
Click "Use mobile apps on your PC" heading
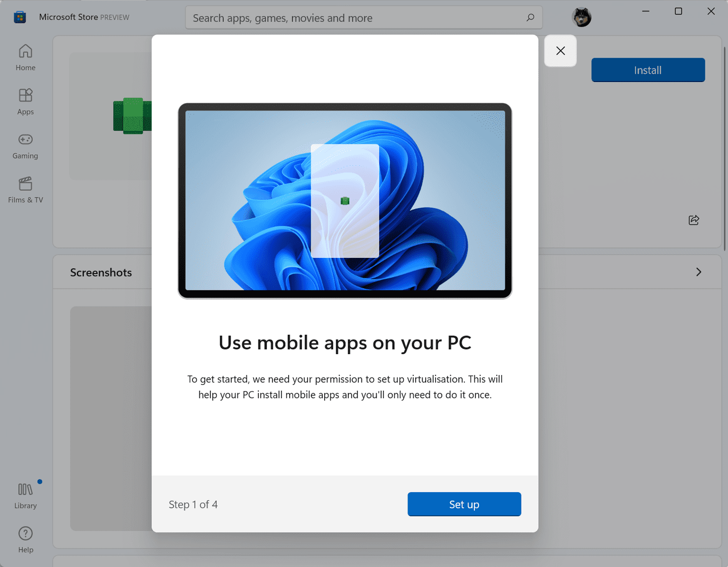[345, 343]
